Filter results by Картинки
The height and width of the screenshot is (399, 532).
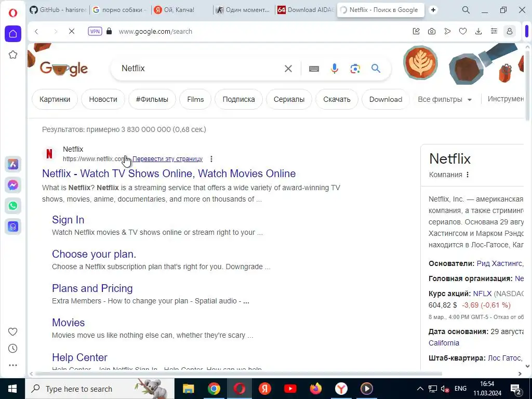[x=55, y=99]
